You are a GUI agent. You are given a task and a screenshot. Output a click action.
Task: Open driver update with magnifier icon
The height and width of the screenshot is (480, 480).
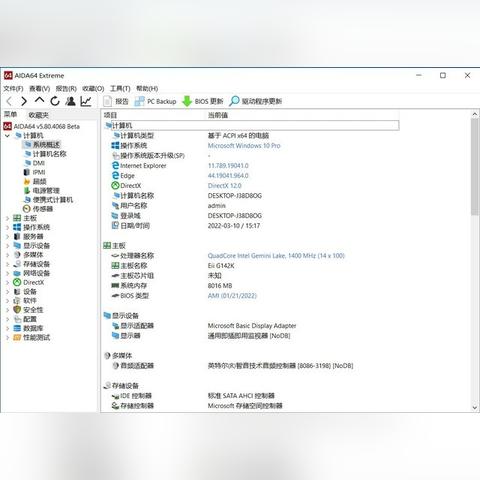[x=256, y=101]
